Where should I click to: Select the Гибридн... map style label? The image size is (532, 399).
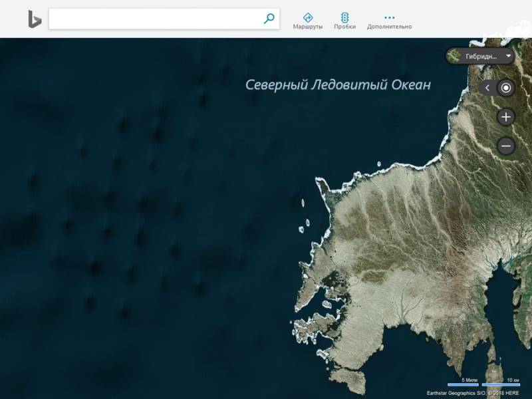[481, 57]
